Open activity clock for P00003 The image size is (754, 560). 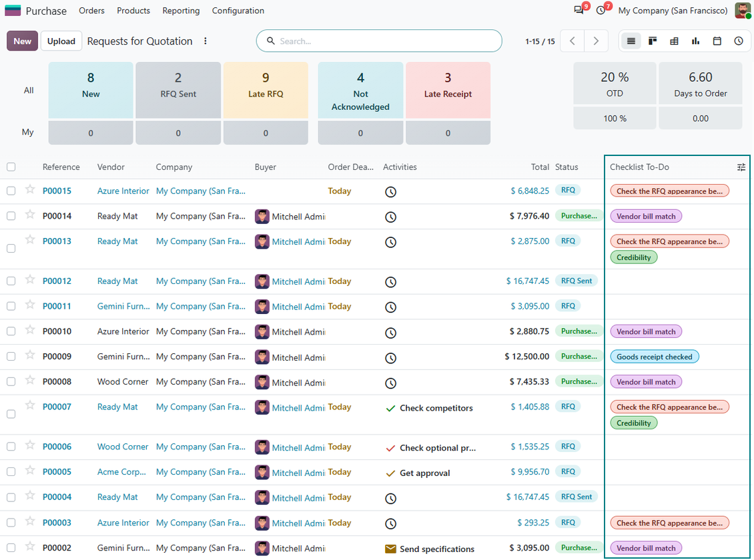point(390,523)
